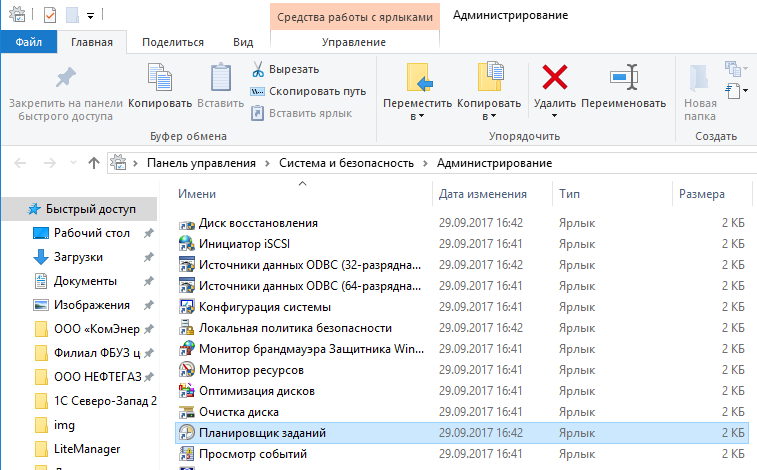The width and height of the screenshot is (757, 470).
Task: Select Источники данных ODBC (64-разрядная) entry
Action: coord(309,286)
